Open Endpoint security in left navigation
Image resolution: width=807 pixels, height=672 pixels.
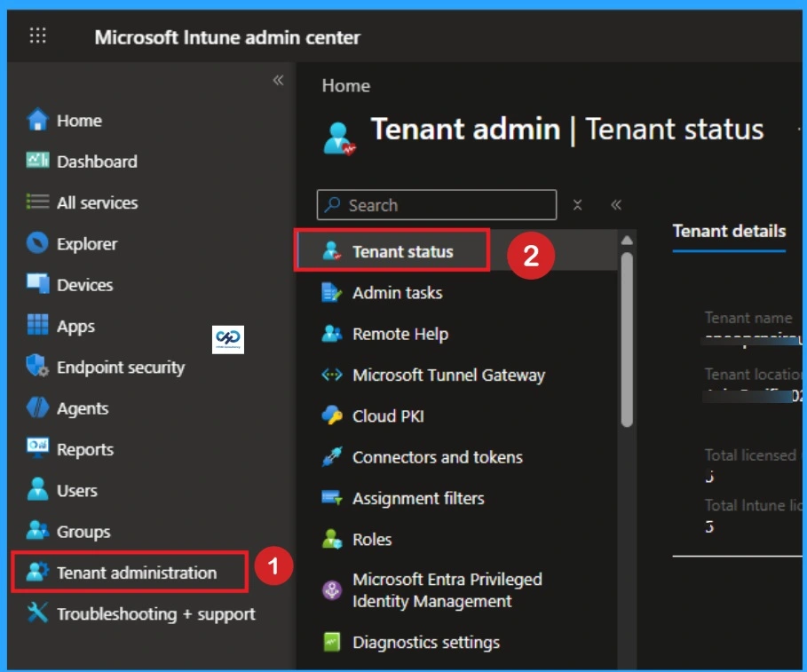121,367
